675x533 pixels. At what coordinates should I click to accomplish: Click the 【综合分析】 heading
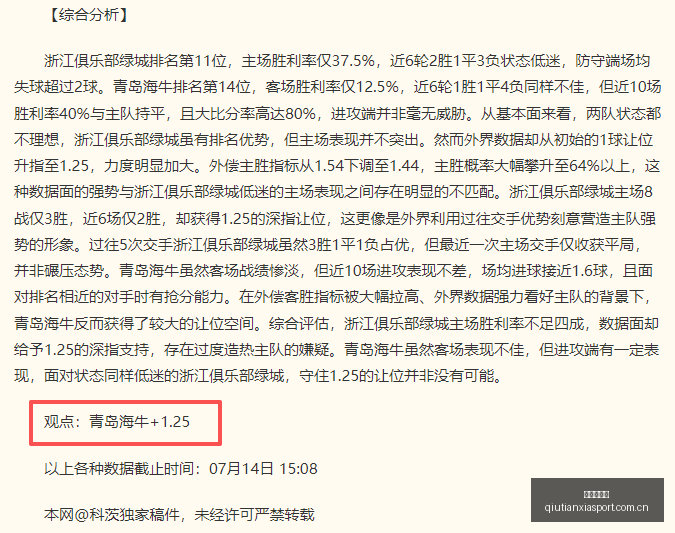(89, 15)
